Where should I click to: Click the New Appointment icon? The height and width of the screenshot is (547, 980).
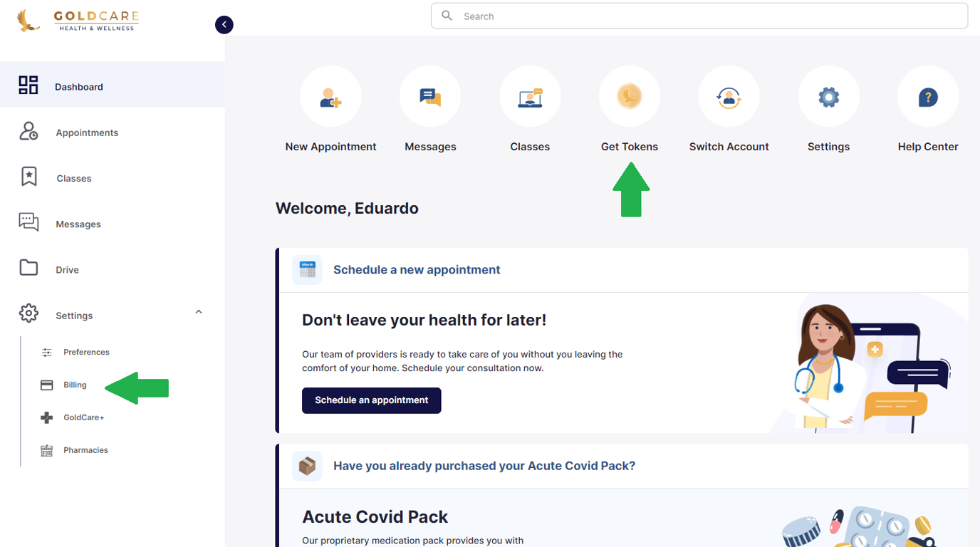pyautogui.click(x=330, y=97)
